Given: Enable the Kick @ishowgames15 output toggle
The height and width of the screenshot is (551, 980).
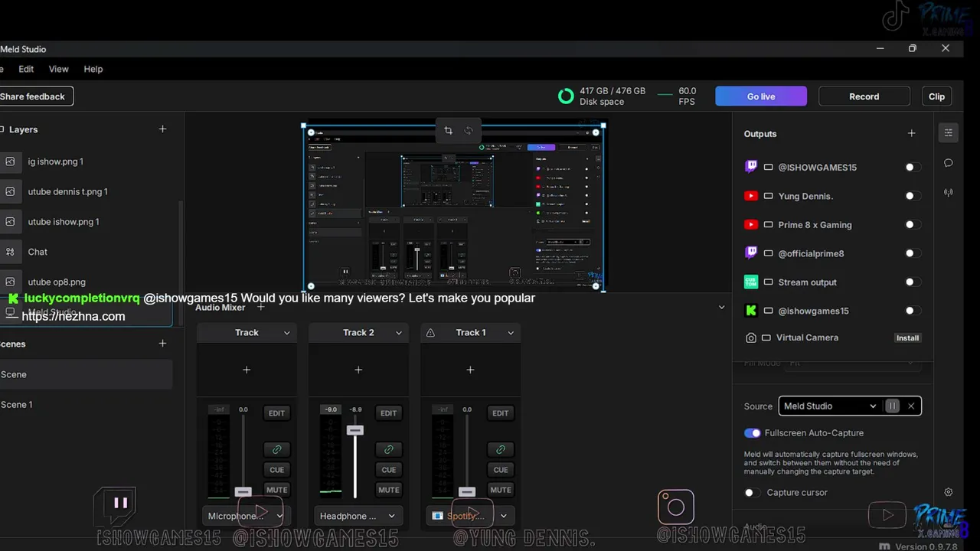Looking at the screenshot, I should pyautogui.click(x=913, y=311).
